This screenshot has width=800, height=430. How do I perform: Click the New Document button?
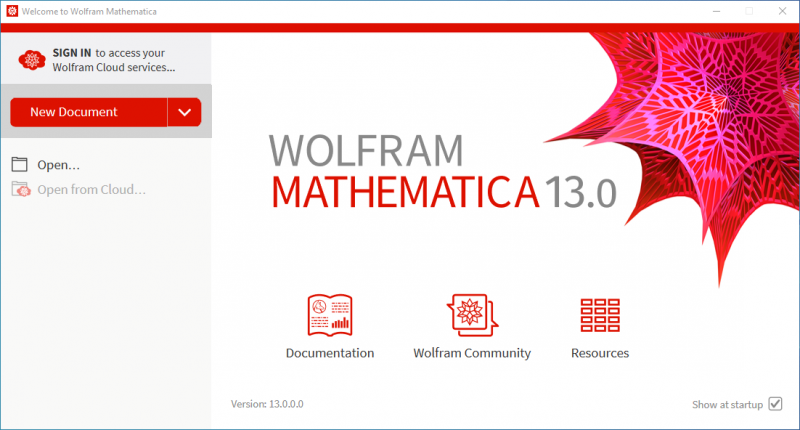click(89, 112)
